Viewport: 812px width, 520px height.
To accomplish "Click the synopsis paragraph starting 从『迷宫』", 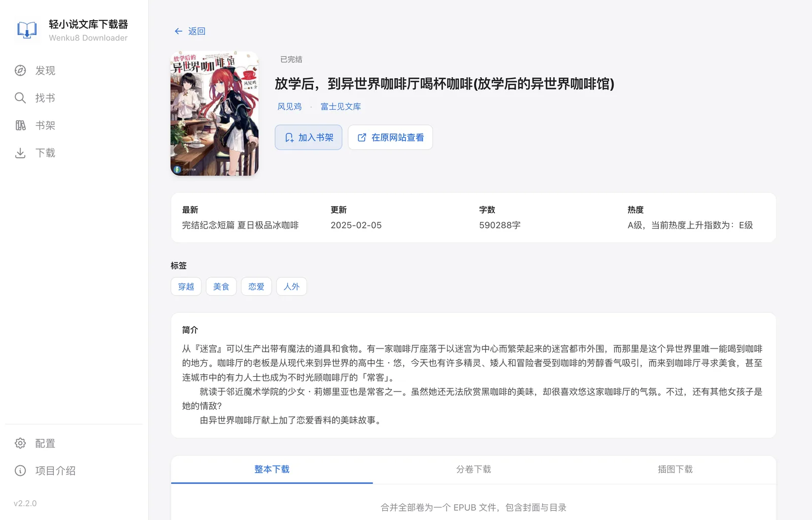I will point(472,363).
